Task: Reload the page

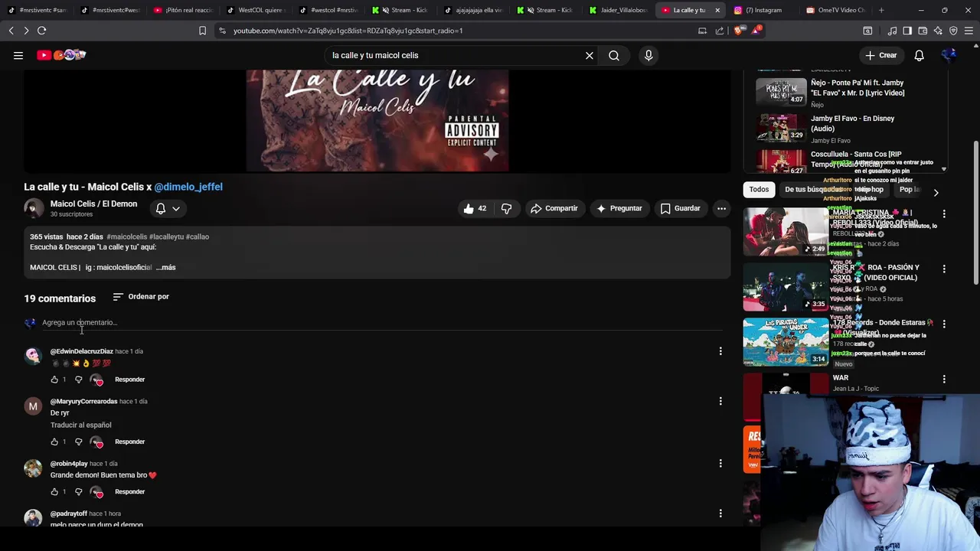Action: pyautogui.click(x=41, y=31)
